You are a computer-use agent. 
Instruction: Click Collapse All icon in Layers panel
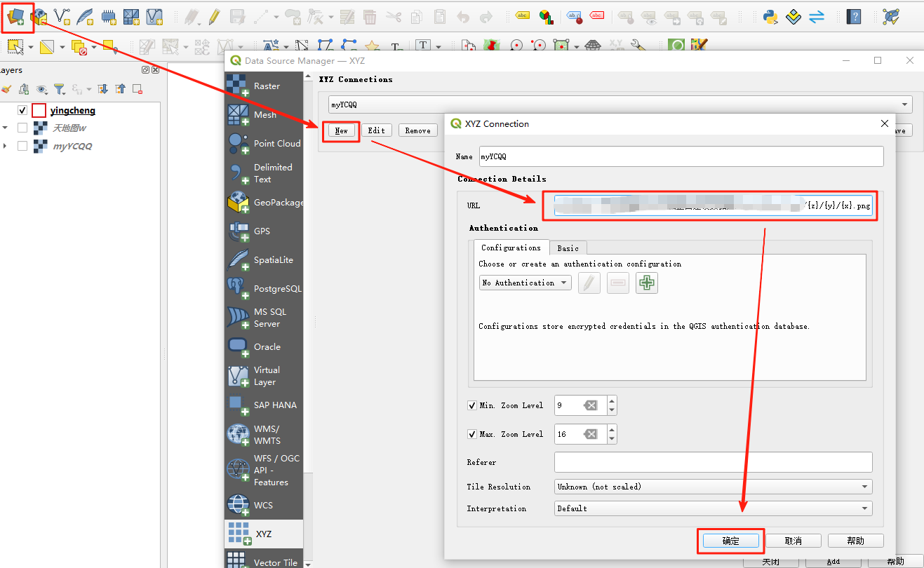120,89
